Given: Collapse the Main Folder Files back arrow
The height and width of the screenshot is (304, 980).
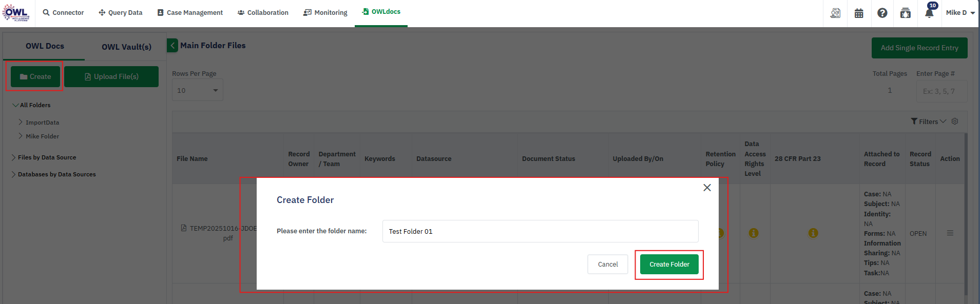Looking at the screenshot, I should tap(172, 46).
